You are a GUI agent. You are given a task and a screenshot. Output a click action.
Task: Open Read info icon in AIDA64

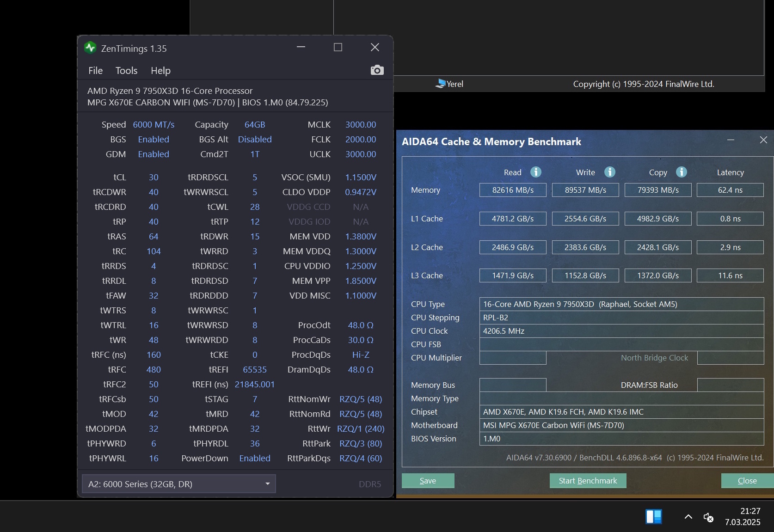535,172
